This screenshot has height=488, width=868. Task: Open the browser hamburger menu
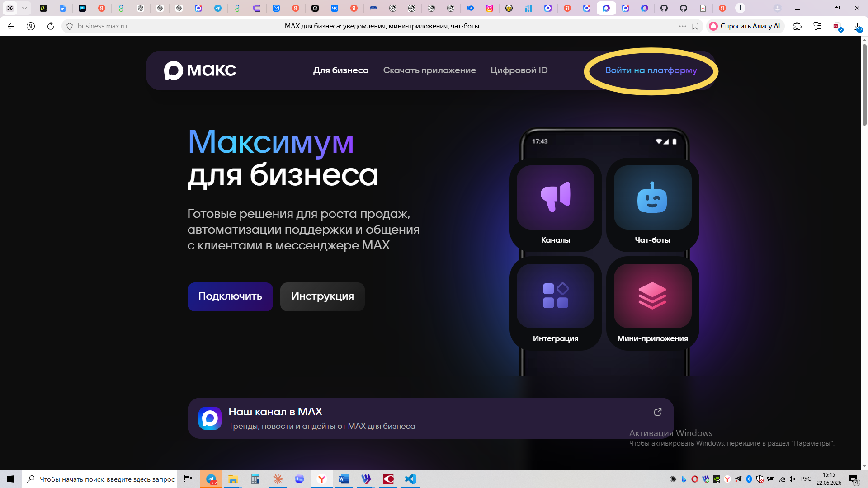click(x=797, y=8)
